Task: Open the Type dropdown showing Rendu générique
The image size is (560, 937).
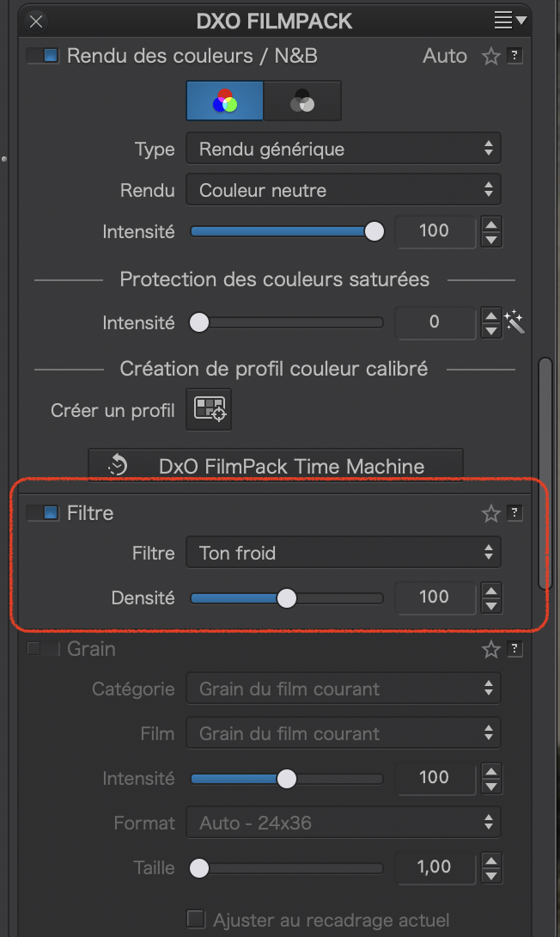Action: [x=344, y=149]
